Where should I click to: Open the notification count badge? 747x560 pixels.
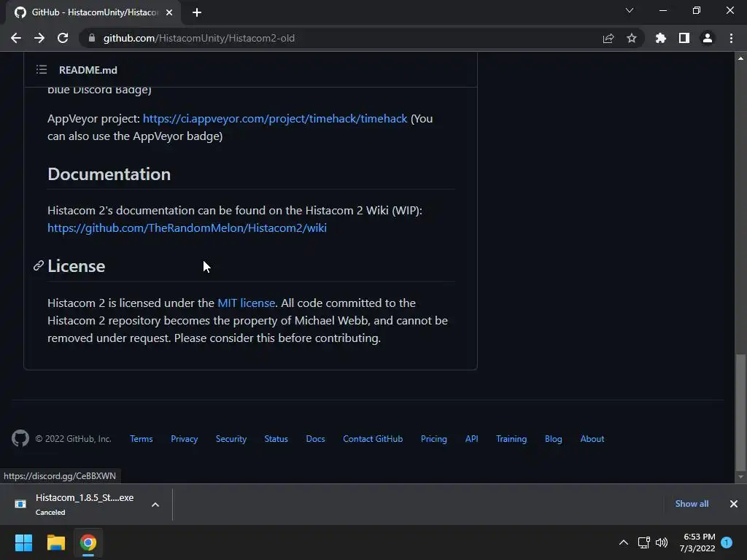pos(727,542)
